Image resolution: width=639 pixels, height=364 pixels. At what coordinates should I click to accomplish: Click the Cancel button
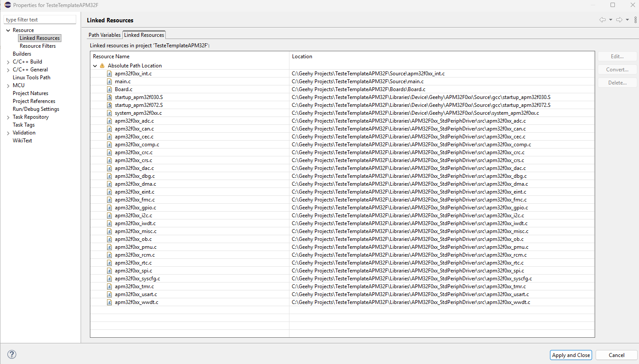coord(616,355)
